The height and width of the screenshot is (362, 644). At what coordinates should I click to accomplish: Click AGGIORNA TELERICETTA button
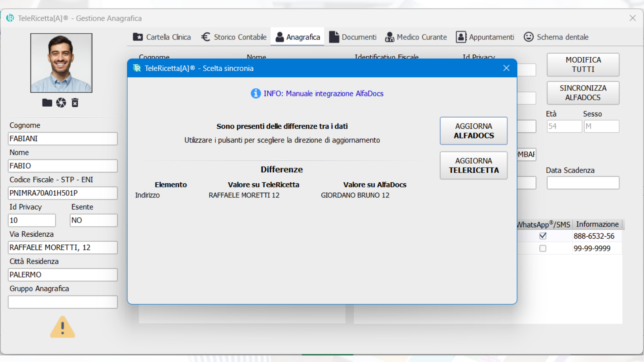[x=473, y=165]
